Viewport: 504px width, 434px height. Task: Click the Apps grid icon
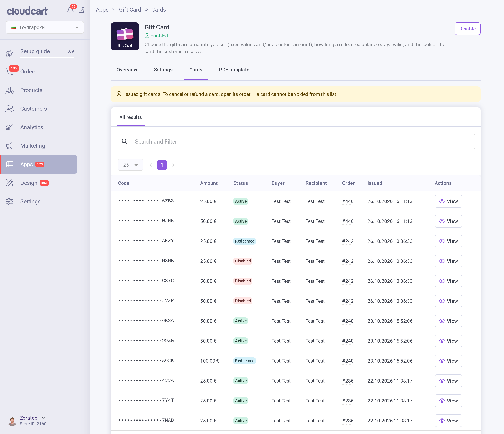(x=10, y=164)
